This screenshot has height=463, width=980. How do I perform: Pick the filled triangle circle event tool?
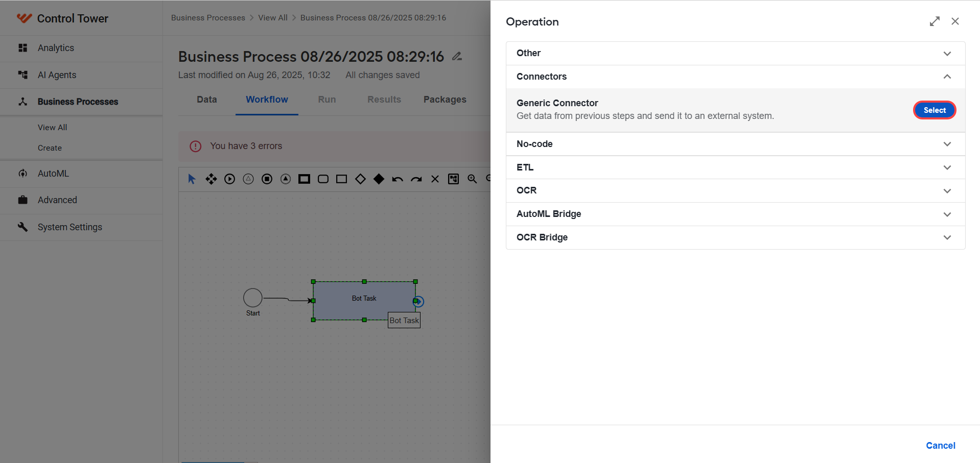point(286,179)
